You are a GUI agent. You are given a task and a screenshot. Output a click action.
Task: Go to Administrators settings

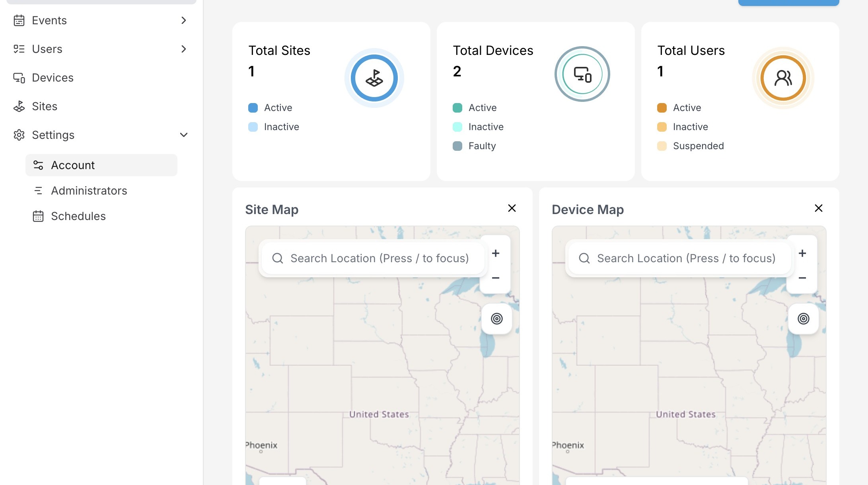(x=89, y=191)
